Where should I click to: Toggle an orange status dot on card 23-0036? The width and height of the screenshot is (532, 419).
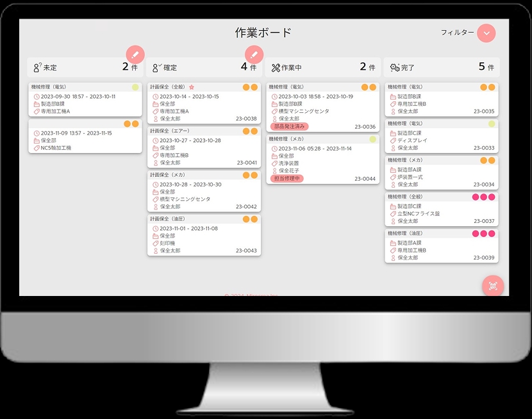pos(365,87)
